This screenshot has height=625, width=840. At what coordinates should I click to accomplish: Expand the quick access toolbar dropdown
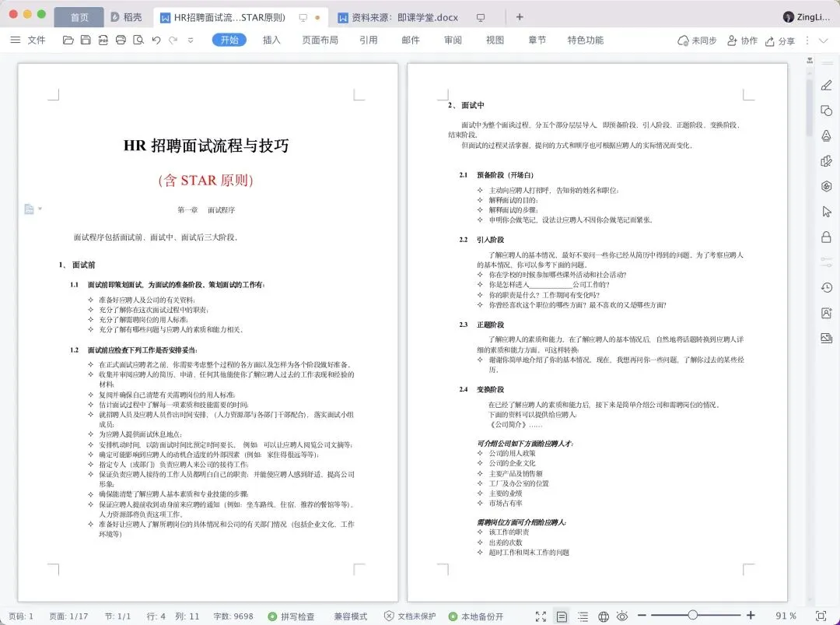[x=191, y=40]
